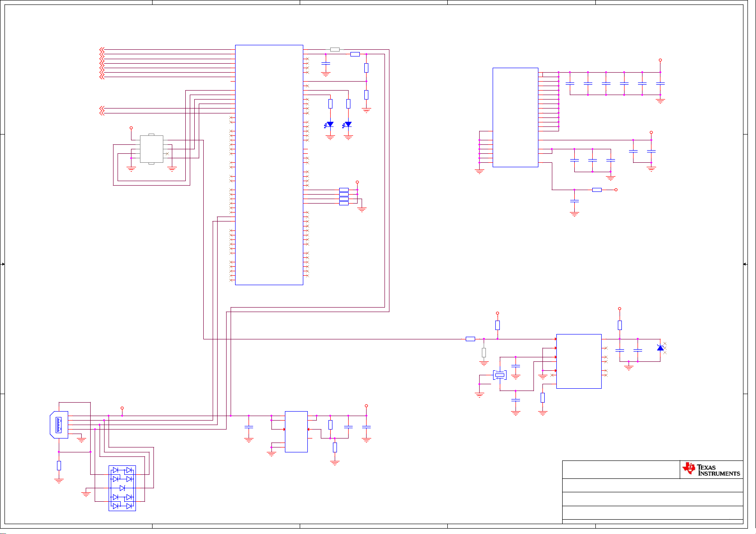The width and height of the screenshot is (756, 534).
Task: Select the blue diode array block
Action: [x=122, y=488]
